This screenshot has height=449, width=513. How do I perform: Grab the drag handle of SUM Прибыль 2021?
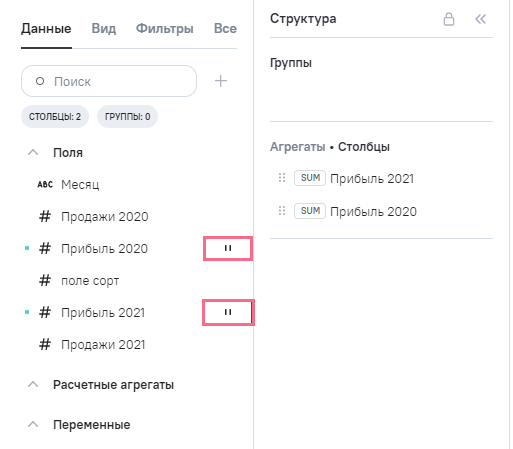(282, 178)
